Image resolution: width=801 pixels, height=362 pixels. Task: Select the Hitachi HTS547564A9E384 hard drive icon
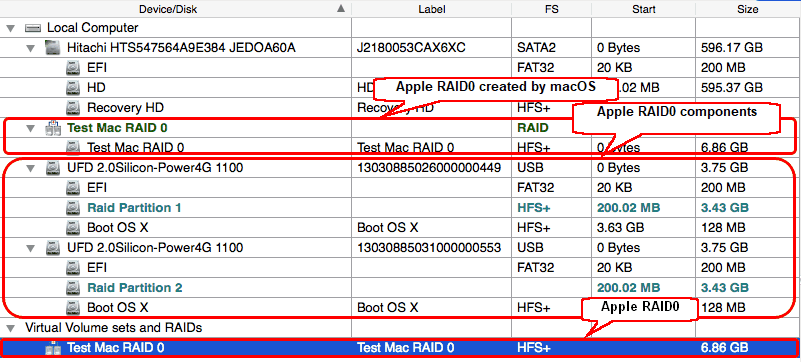pos(53,47)
